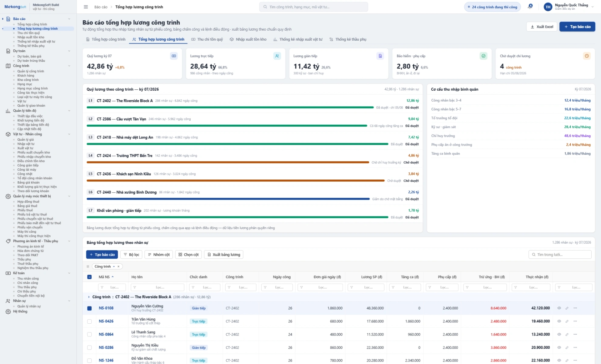Viewport: 601px width, 364px height.
Task: Click the Lương gián tiếp card icon
Action: click(x=380, y=56)
